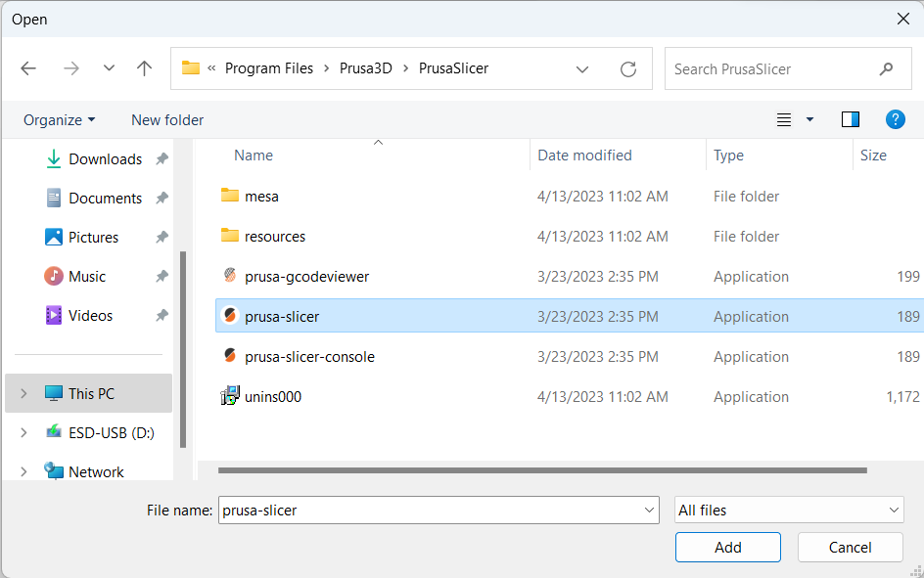Expand the address bar history dropdown

pos(582,68)
